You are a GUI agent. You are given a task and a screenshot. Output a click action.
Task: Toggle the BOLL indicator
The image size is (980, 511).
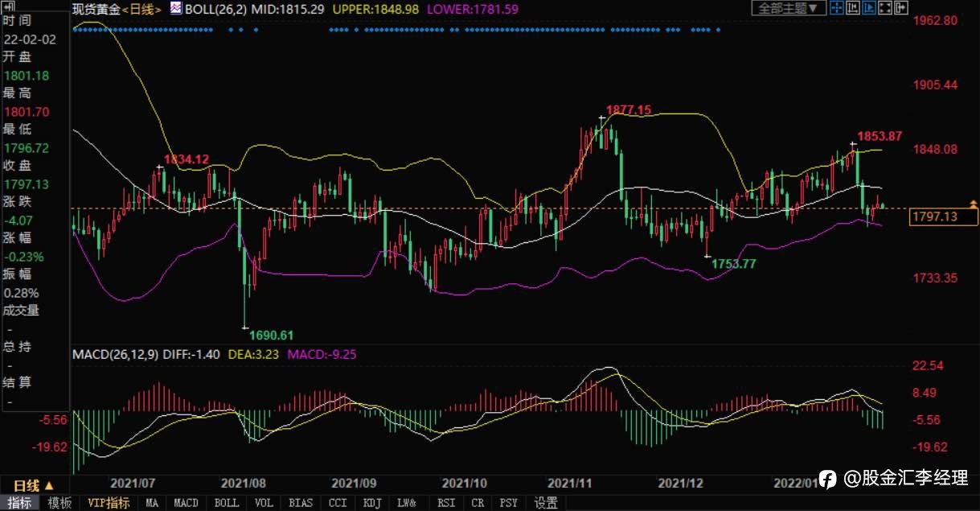click(227, 503)
